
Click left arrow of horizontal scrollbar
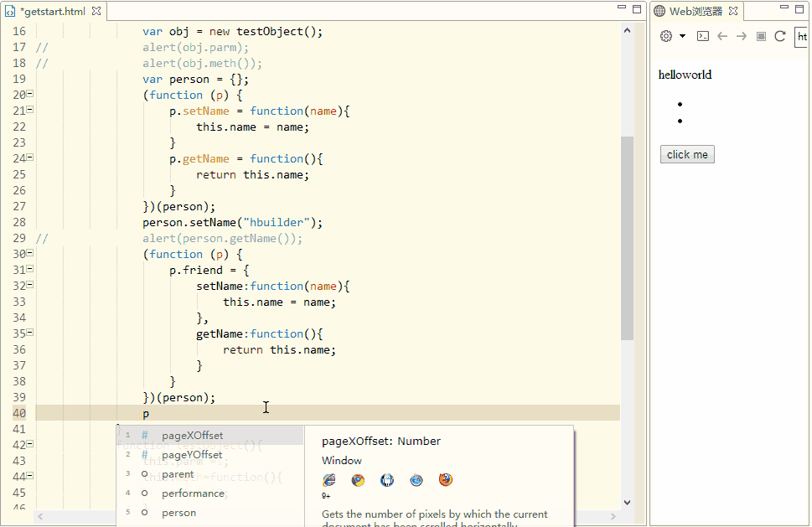40,516
